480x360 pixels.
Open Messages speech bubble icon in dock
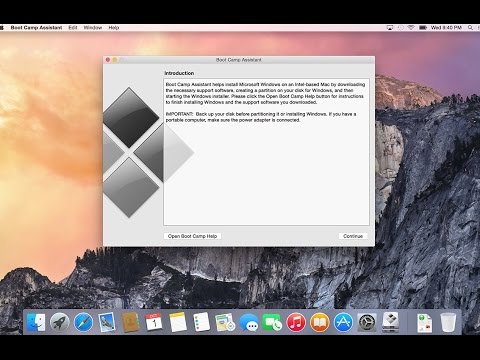(249, 322)
